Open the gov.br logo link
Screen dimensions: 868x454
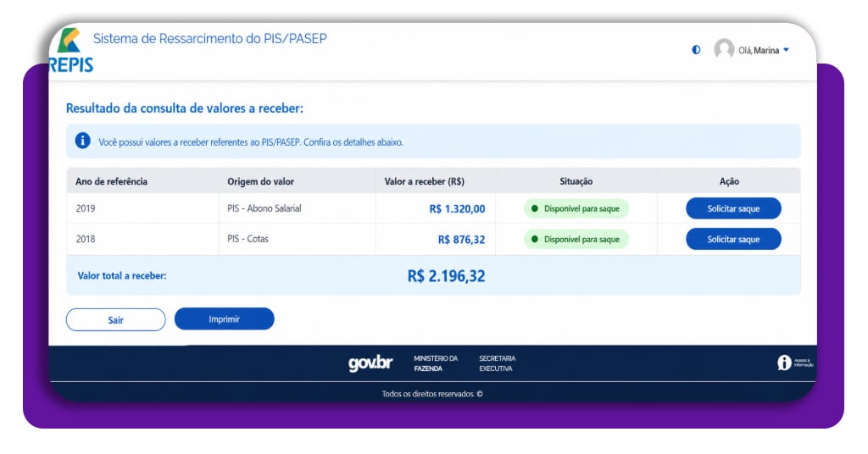370,363
